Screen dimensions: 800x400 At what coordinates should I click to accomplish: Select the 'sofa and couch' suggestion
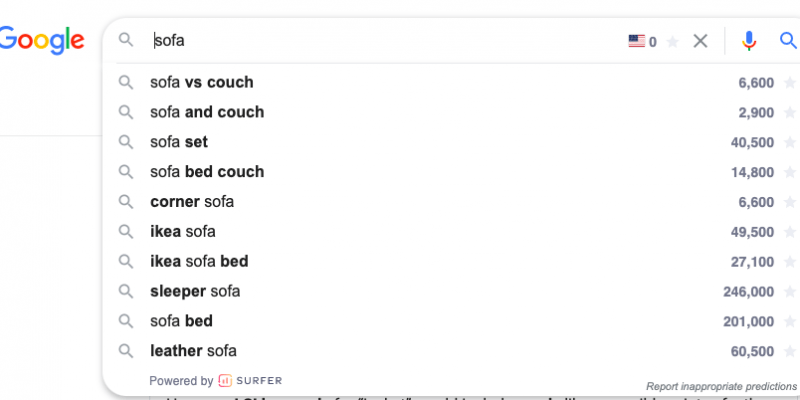[207, 112]
